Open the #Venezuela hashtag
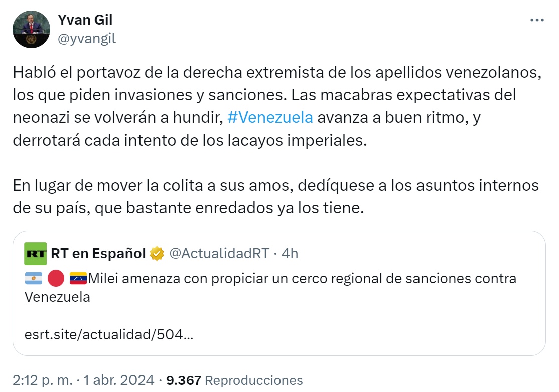This screenshot has height=392, width=559. (270, 117)
